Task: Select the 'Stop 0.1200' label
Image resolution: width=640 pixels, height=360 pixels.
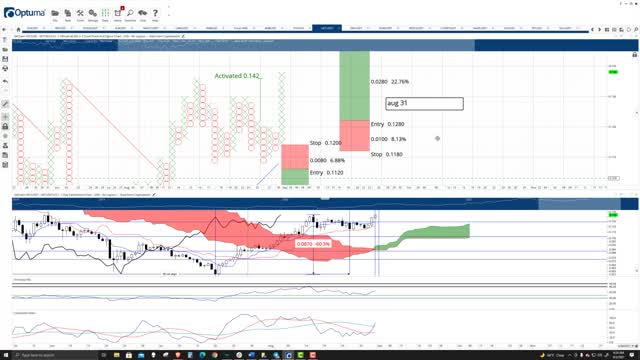Action: click(325, 143)
